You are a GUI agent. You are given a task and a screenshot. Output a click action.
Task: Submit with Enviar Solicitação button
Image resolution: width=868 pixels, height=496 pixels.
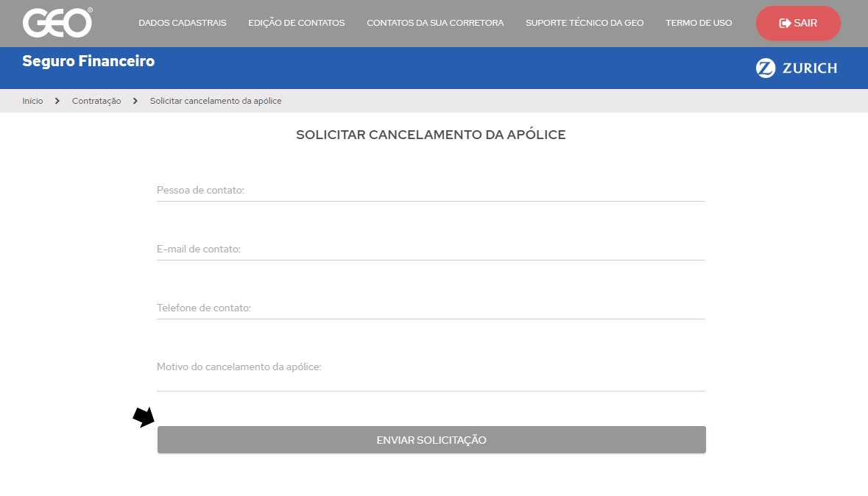coord(431,440)
